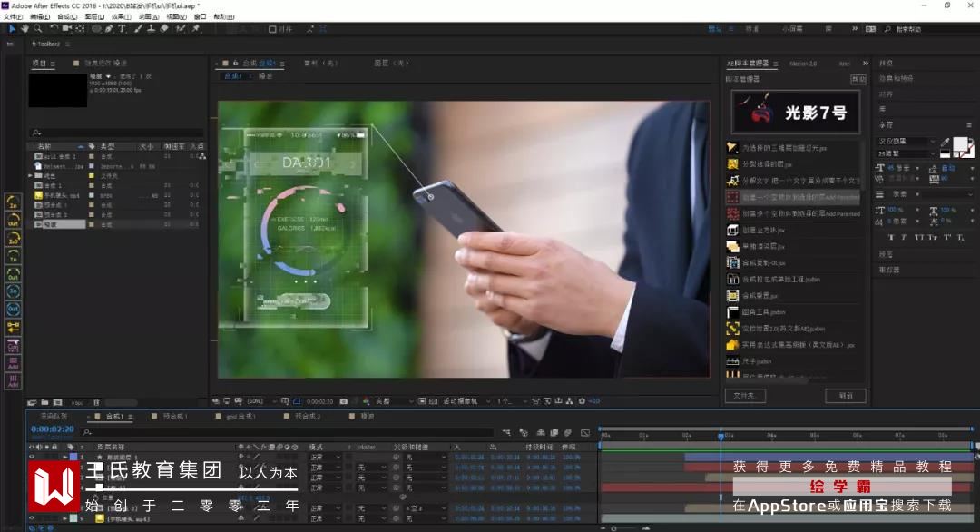Open the Graph Editor in timeline
The height and width of the screenshot is (532, 980).
(x=585, y=433)
